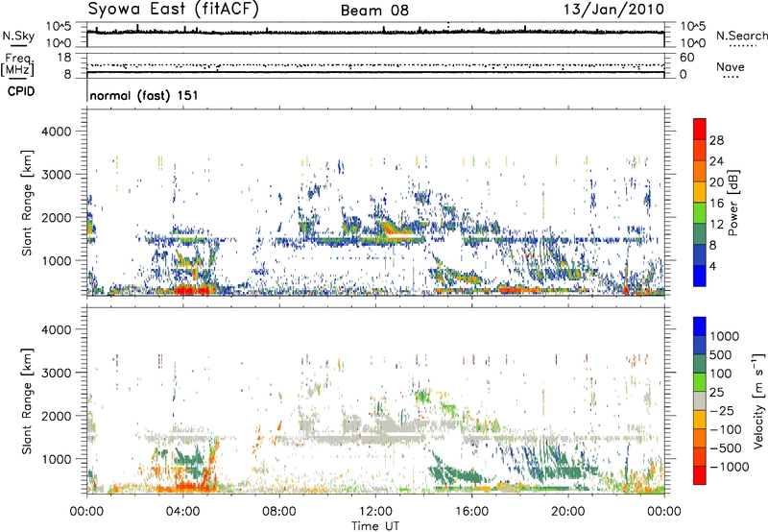Click the '20:00' time axis tick label
The height and width of the screenshot is (532, 768).
pos(567,512)
